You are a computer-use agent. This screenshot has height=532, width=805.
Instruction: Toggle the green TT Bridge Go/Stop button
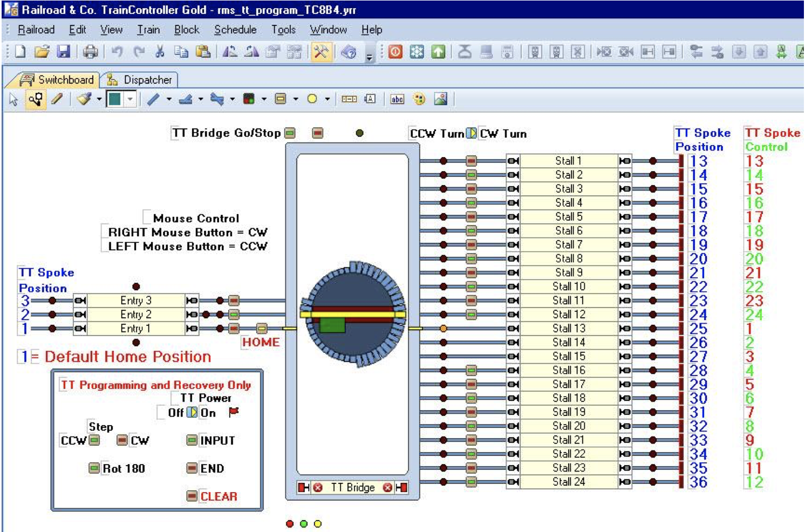coord(290,133)
